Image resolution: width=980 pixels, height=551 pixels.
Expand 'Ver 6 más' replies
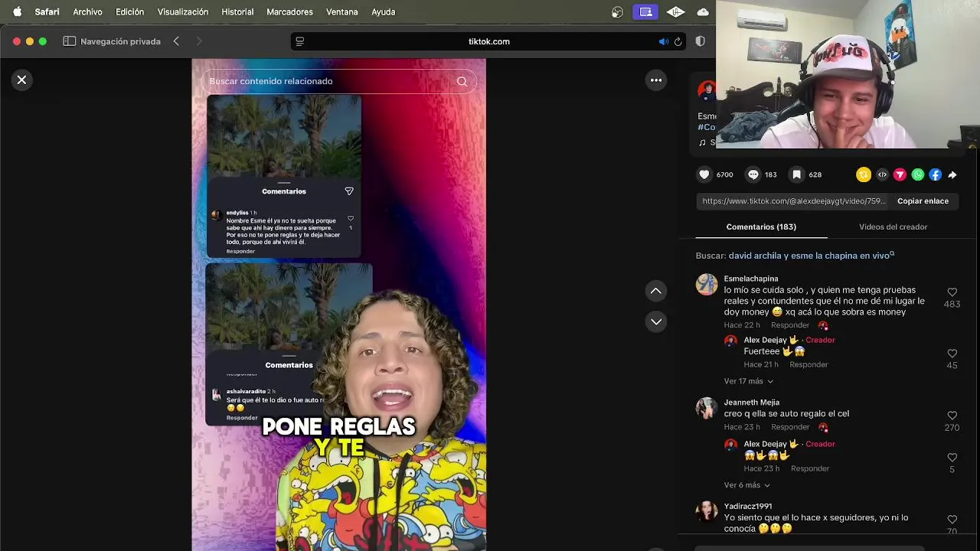click(746, 485)
